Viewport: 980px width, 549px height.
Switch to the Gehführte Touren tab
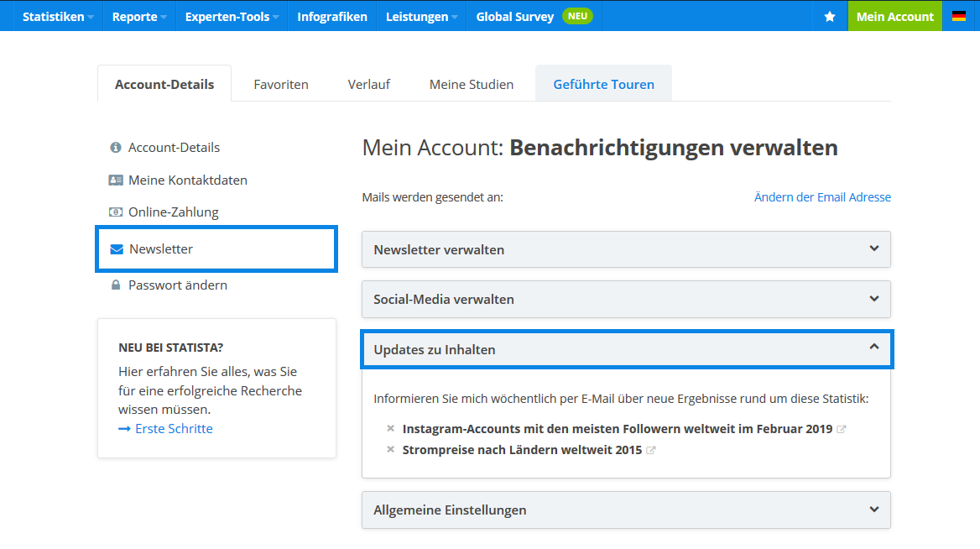[603, 84]
